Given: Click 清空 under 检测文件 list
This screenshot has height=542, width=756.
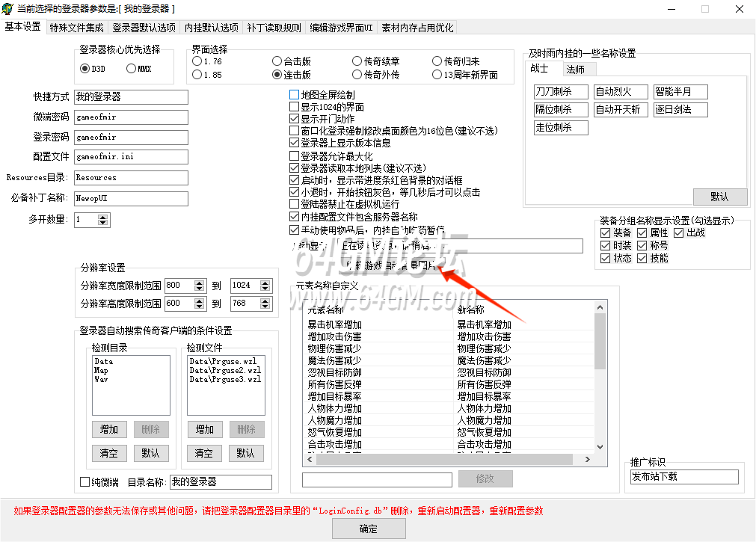Looking at the screenshot, I should [x=204, y=453].
